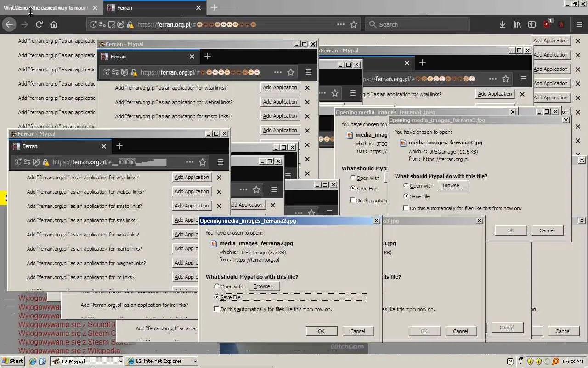Click the help question-mark icon in the system tray
The height and width of the screenshot is (368, 588).
510,362
